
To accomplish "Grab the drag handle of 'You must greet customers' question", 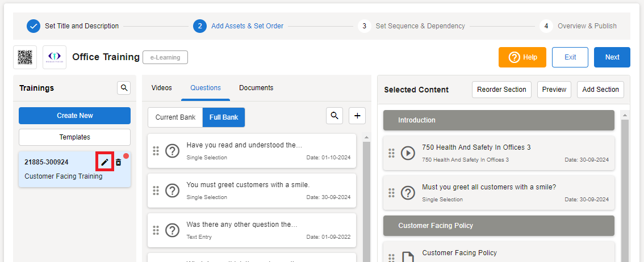I will 156,191.
